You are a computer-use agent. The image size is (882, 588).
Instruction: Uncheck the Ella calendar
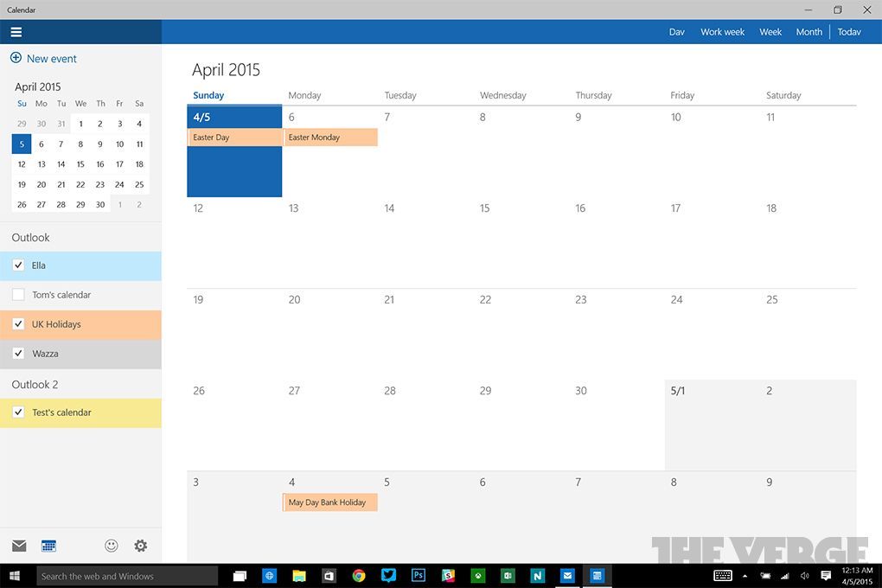pos(18,265)
